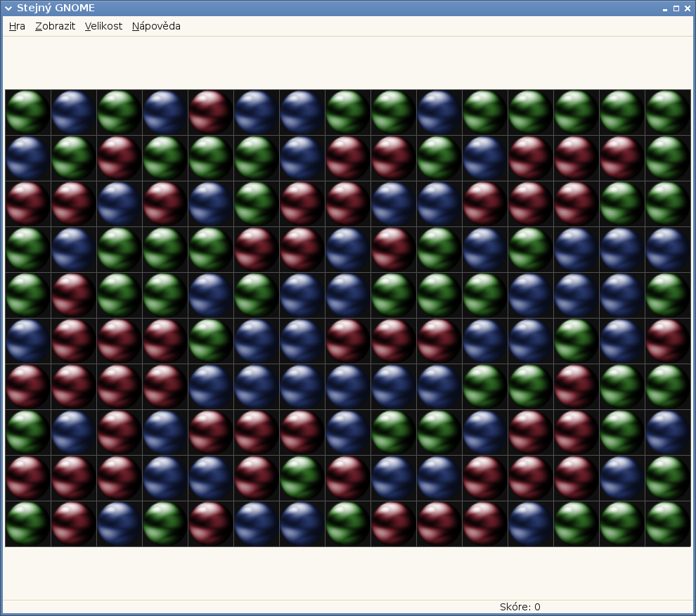
Task: Open the Zobrazit menu
Action: tap(55, 26)
